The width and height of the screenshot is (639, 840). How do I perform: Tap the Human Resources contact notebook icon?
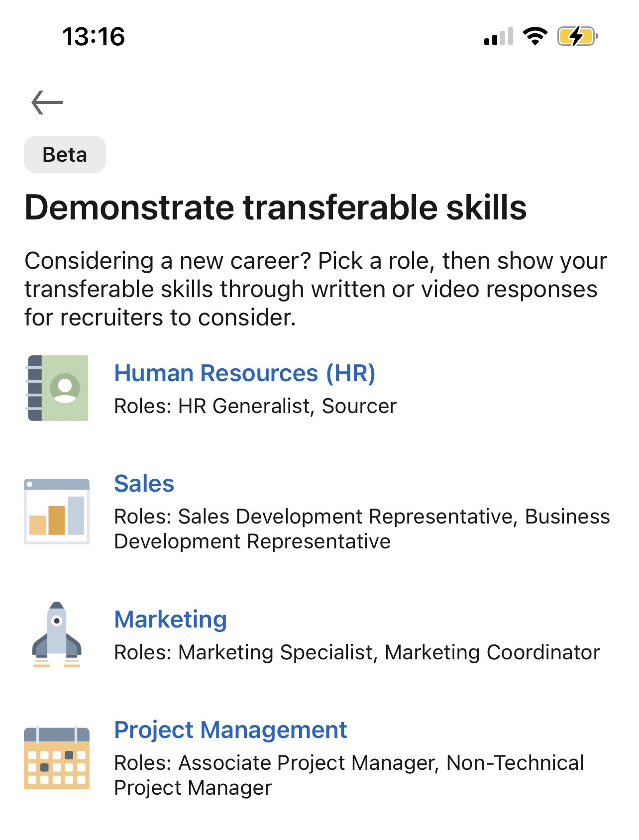(57, 388)
